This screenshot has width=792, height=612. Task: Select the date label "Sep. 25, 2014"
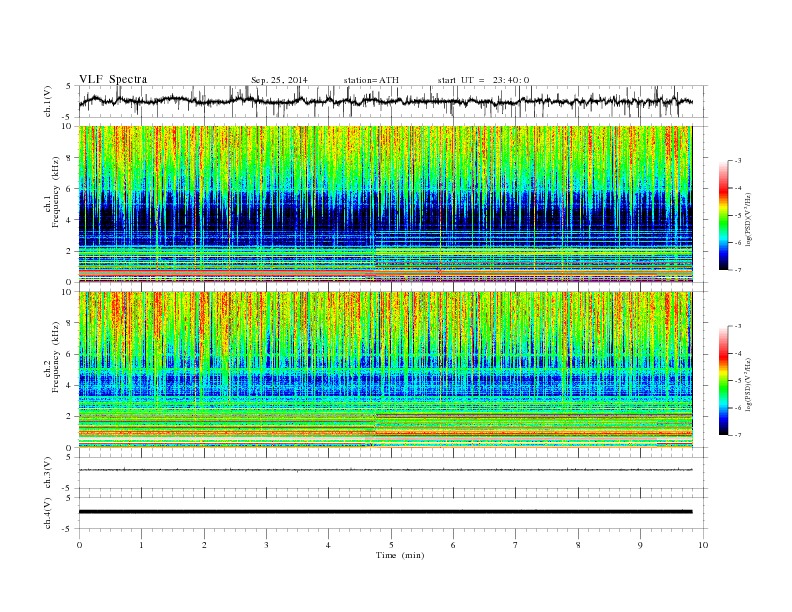click(x=279, y=80)
